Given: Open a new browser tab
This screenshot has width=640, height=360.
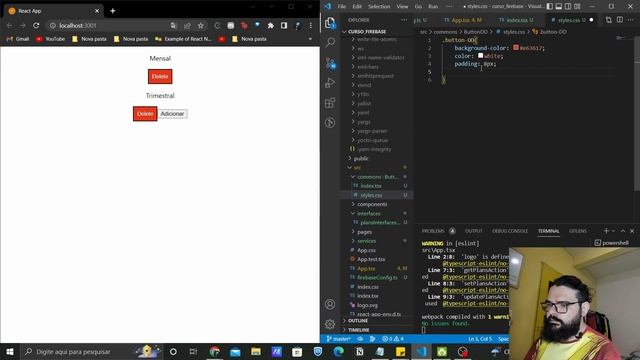Looking at the screenshot, I should pyautogui.click(x=113, y=11).
